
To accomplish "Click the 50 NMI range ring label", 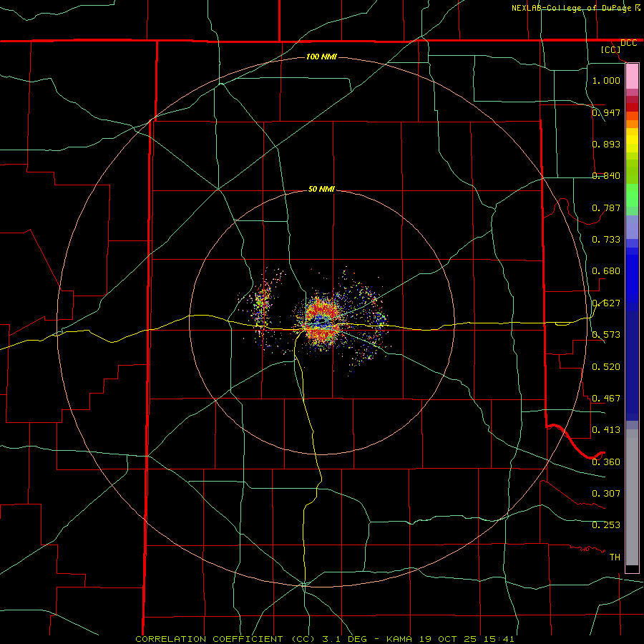I will (321, 190).
